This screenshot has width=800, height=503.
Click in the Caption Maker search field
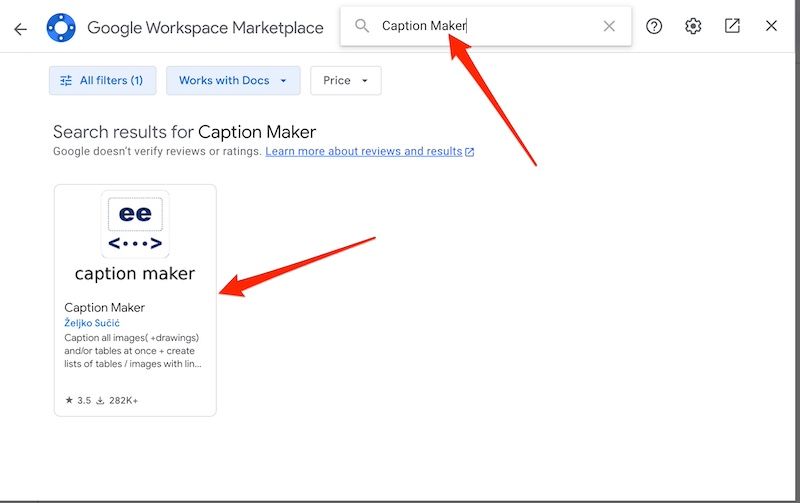[485, 26]
